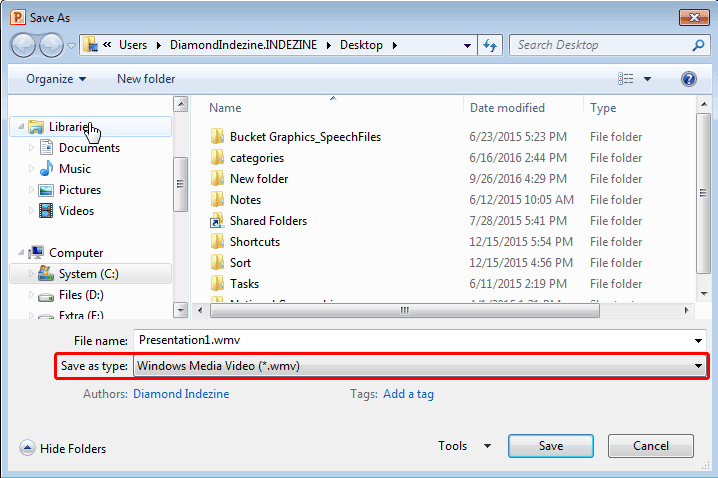The image size is (718, 478).
Task: Click the Help question mark icon
Action: [688, 79]
